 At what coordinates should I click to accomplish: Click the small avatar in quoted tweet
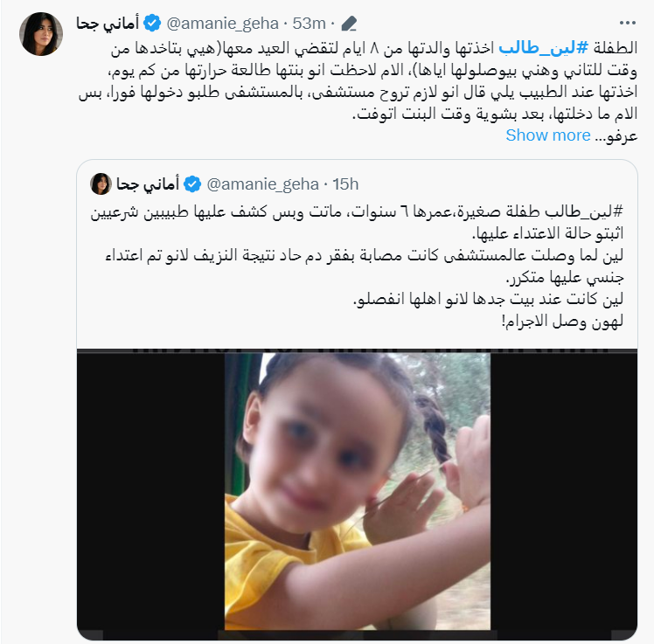click(x=101, y=184)
